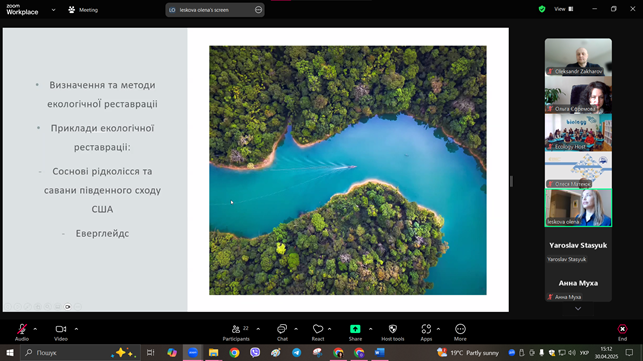Open the Chat panel

[x=282, y=332]
